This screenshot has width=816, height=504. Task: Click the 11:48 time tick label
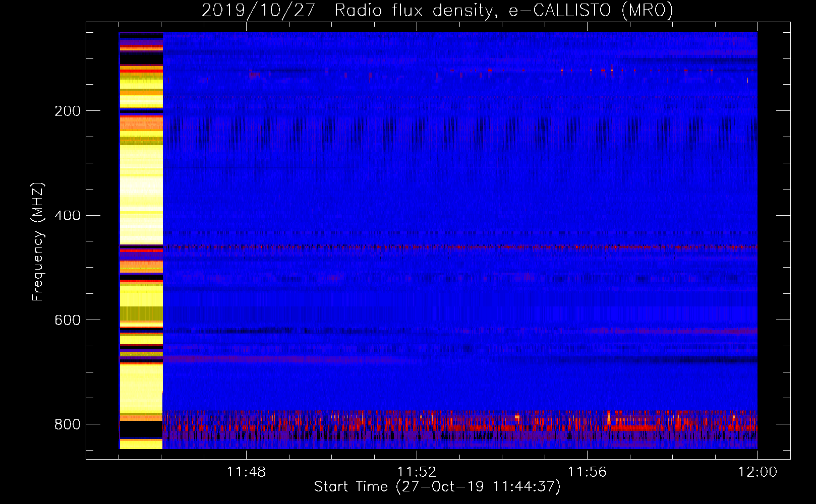pyautogui.click(x=246, y=472)
